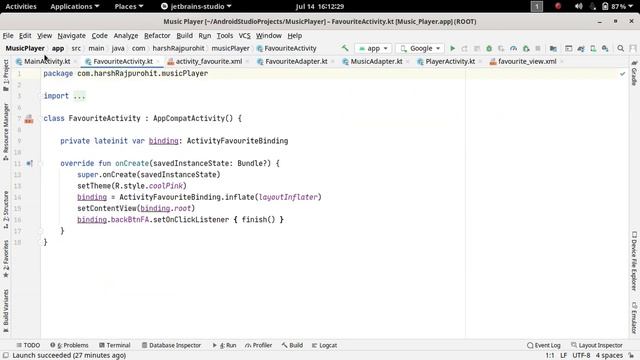640x360 pixels.
Task: Open the Event Log panel
Action: click(544, 345)
